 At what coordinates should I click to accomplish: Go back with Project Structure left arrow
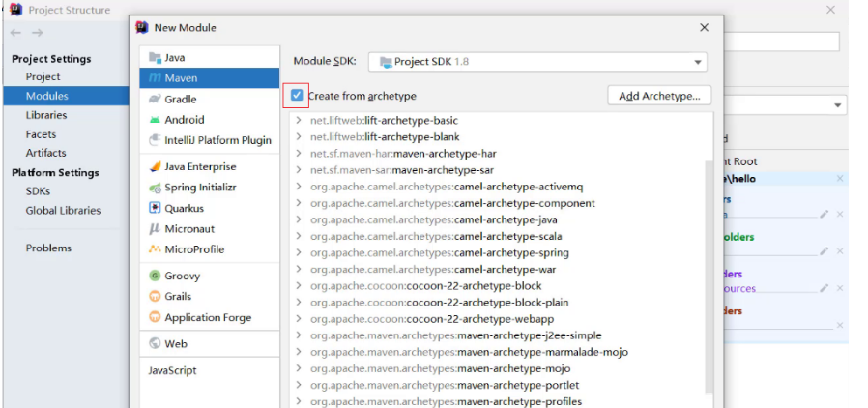click(15, 33)
